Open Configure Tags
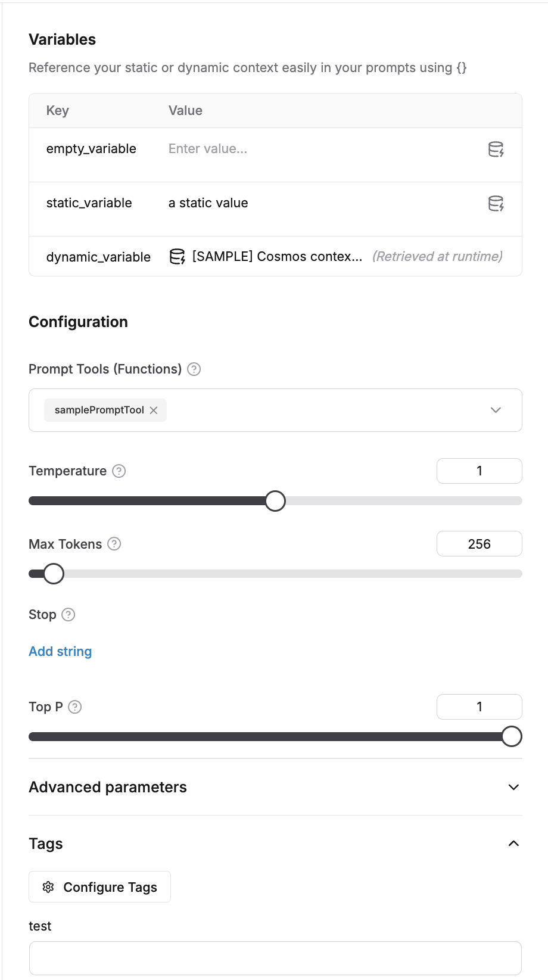548x980 pixels. click(x=99, y=886)
